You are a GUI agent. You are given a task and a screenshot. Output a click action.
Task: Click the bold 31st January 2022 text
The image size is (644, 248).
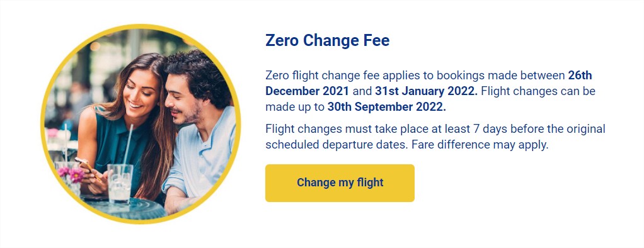point(426,91)
